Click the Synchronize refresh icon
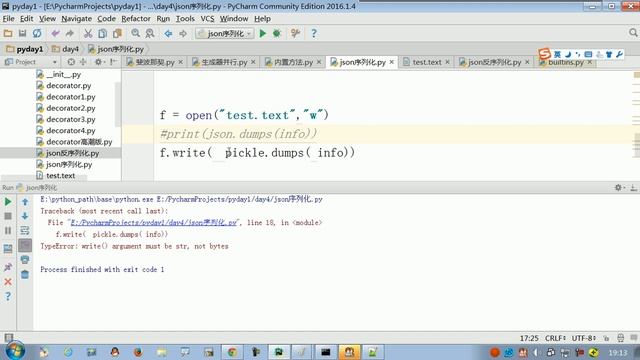The height and width of the screenshot is (360, 640). (37, 33)
